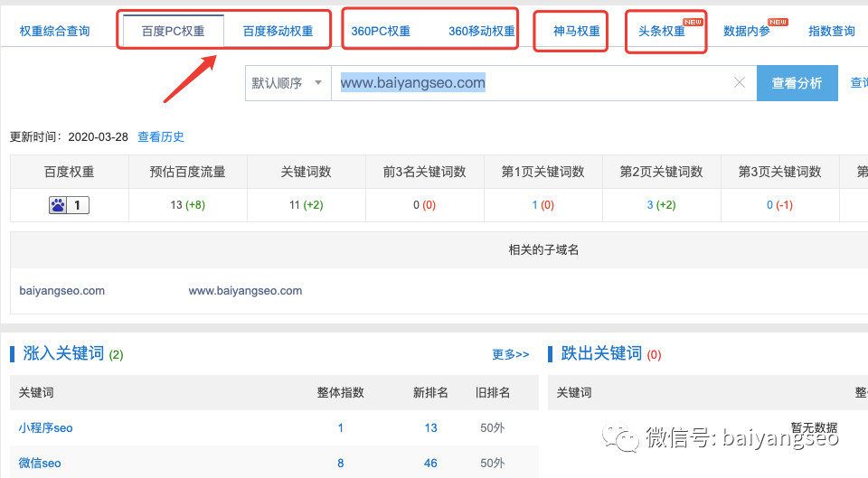Click the 第1页关键词数 column header
Viewport: 868px width, 478px height.
543,172
